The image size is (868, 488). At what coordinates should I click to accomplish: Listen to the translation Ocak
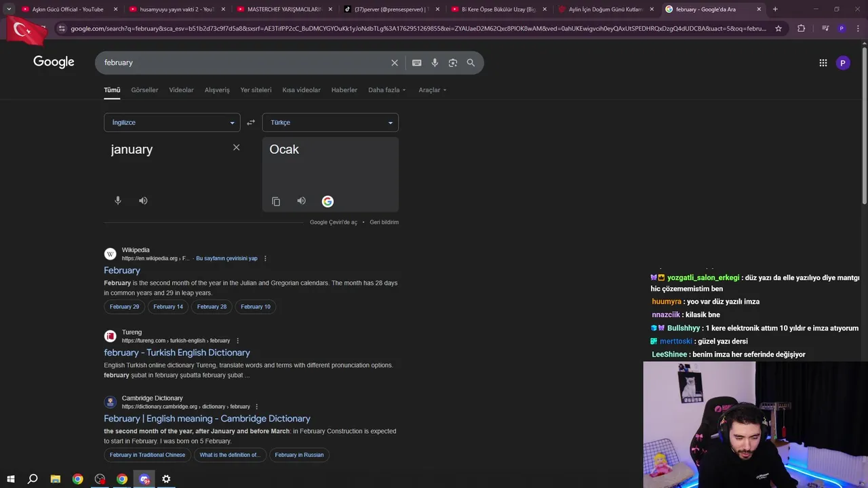tap(301, 201)
